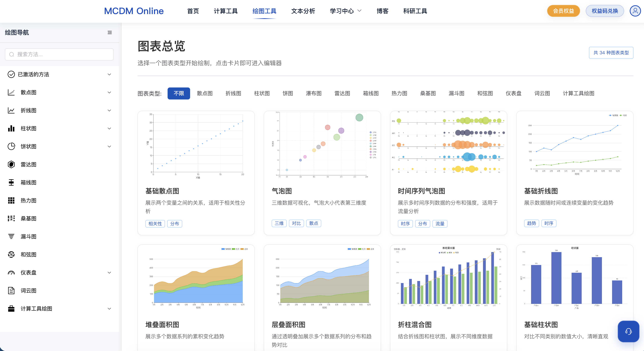Click the 漏斗图 funnel icon in sidebar
The width and height of the screenshot is (644, 351).
pos(11,237)
